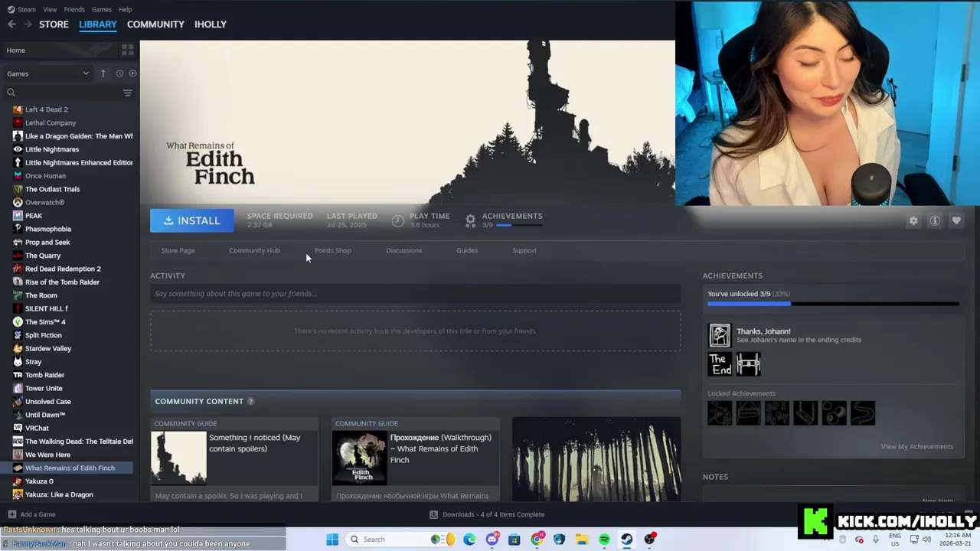This screenshot has height=551, width=980.
Task: Open Downloads status at the bottom
Action: [487, 514]
